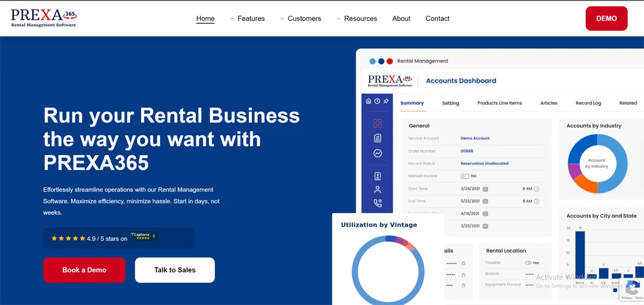Click the reCAPTCHA badge
The image size is (644, 305).
click(x=632, y=289)
